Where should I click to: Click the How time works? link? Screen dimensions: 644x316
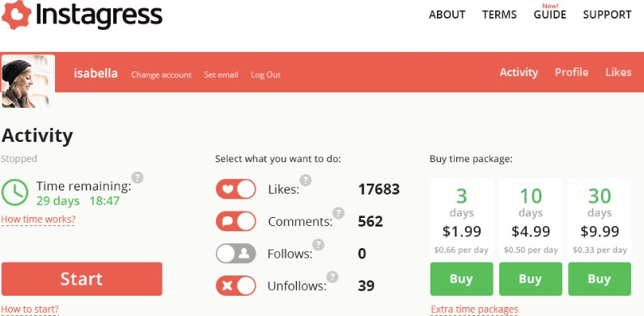[38, 220]
